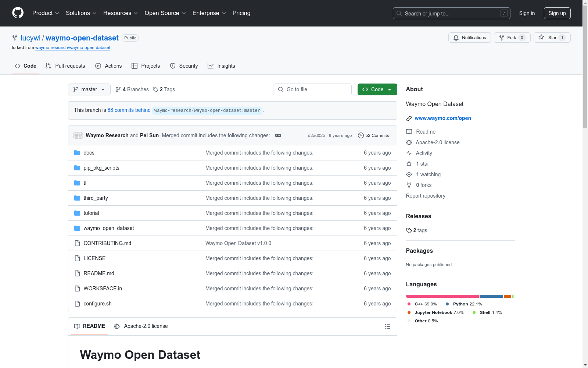
Task: Switch to the Projects tab
Action: [x=146, y=66]
